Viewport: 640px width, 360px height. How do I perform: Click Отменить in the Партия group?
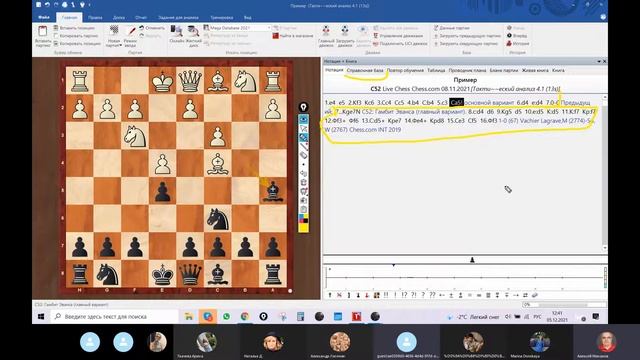tap(152, 28)
